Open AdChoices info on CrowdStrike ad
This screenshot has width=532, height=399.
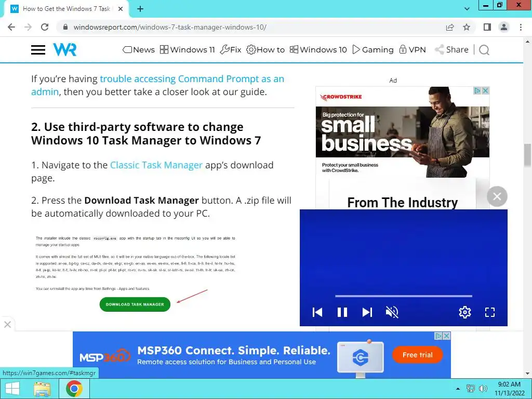[477, 90]
